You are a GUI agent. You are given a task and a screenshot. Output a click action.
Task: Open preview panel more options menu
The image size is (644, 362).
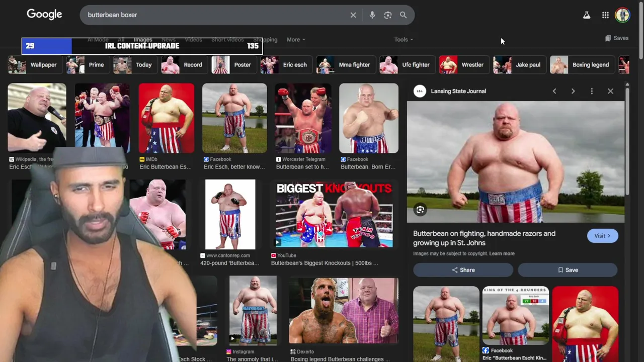pyautogui.click(x=592, y=91)
